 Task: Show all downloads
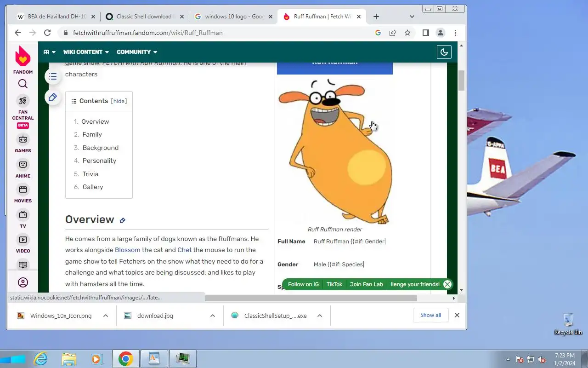pyautogui.click(x=431, y=315)
